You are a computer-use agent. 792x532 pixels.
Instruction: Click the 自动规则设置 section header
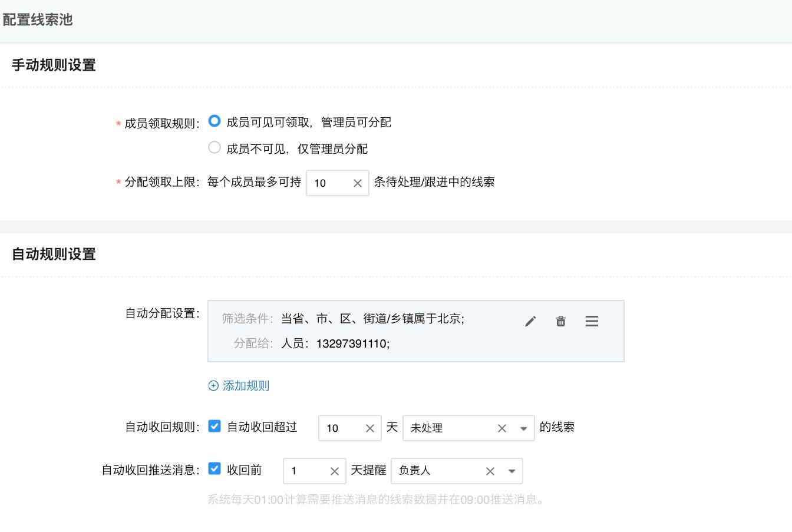53,254
